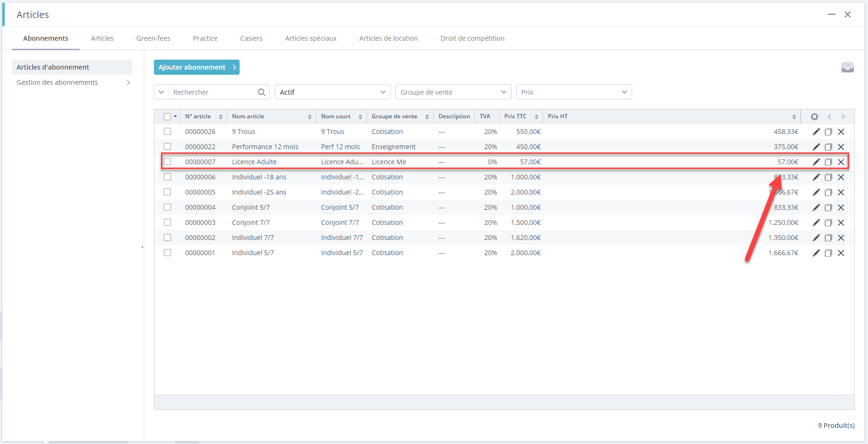Open the print/export tray icon
This screenshot has height=444, width=868.
848,67
